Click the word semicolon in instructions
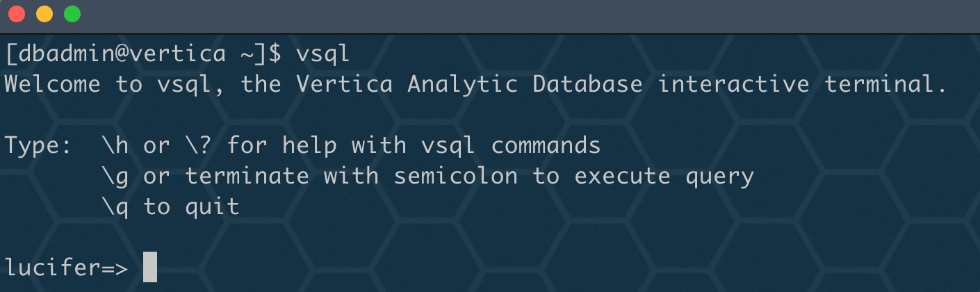Viewport: 980px width, 292px height. click(456, 177)
